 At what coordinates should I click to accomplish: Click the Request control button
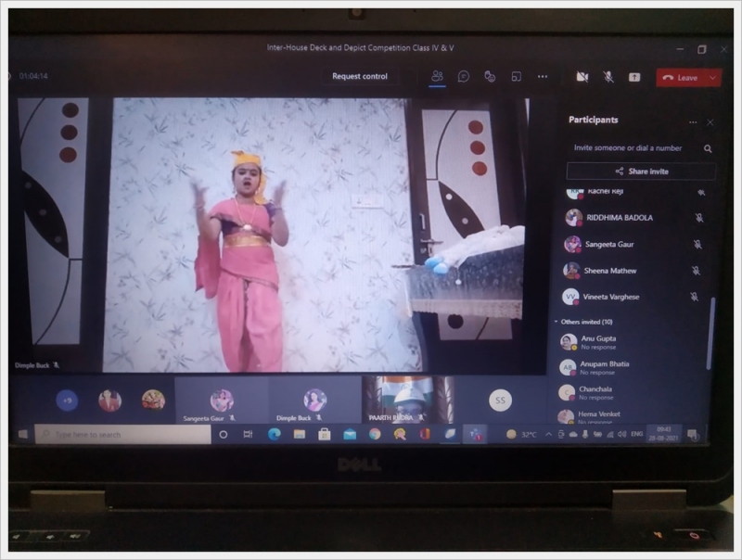click(360, 76)
